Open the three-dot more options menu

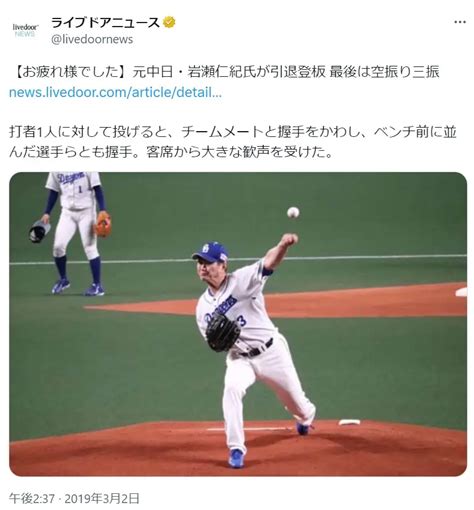[460, 22]
